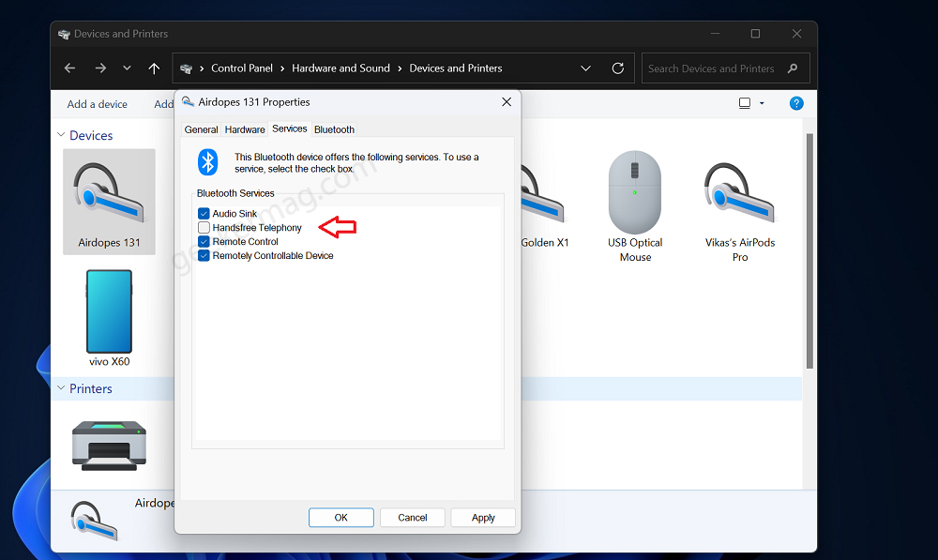Enable the Handsfree Telephony checkbox
The image size is (938, 560).
pyautogui.click(x=204, y=227)
